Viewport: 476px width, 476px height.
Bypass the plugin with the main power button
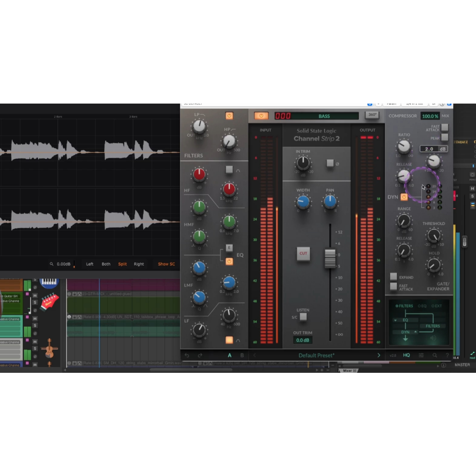click(261, 116)
